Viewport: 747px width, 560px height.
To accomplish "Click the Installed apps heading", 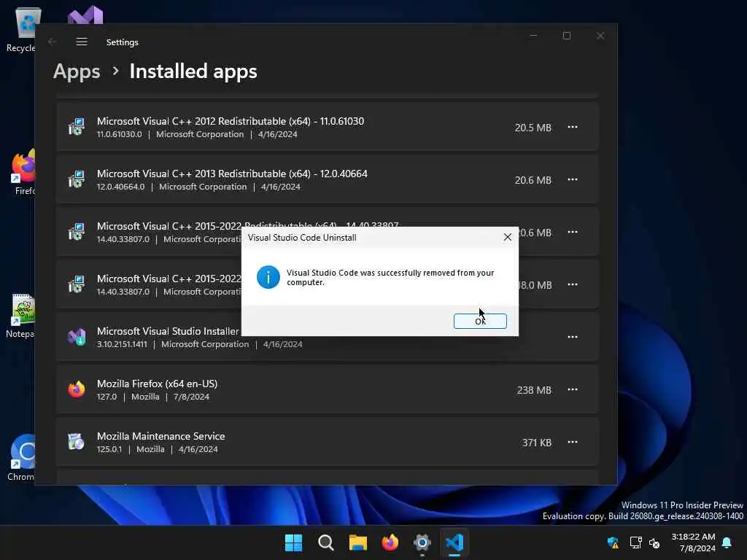I will click(193, 71).
